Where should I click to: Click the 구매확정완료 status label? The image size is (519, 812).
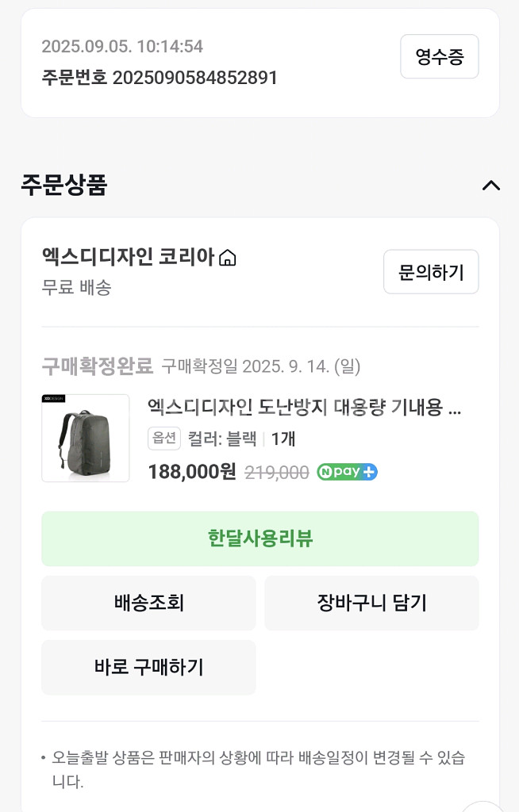[89, 363]
